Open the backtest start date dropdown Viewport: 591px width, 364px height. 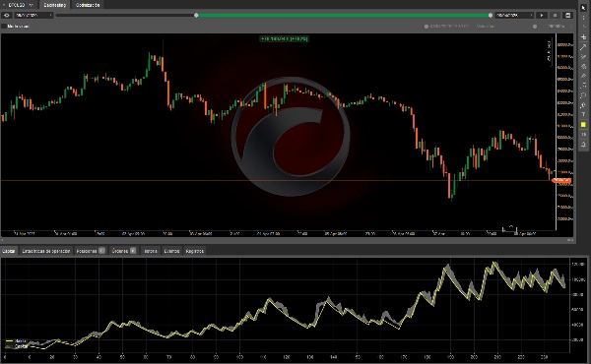[33, 16]
